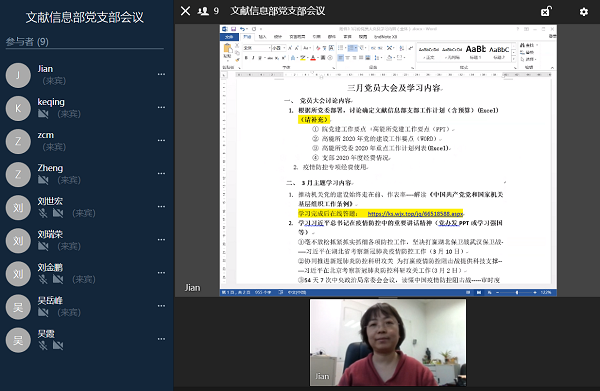Viewport: 600px width, 391px height.
Task: Toggle the muted microphone icon for 刘世宏
Action: [x=43, y=213]
